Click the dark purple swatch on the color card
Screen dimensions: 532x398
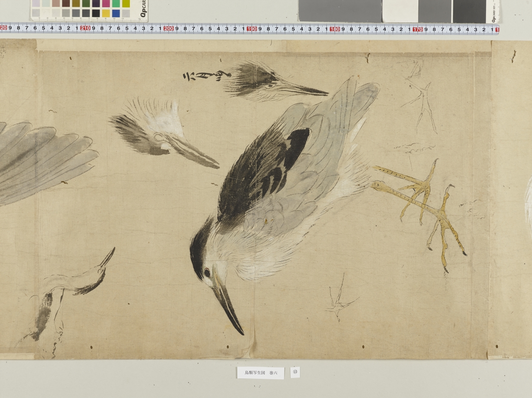tap(96, 3)
